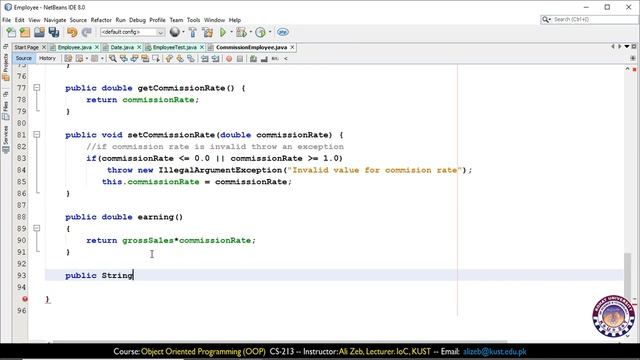Image resolution: width=640 pixels, height=360 pixels.
Task: Click the red Start Macro Recording icon
Action: pyautogui.click(x=229, y=59)
